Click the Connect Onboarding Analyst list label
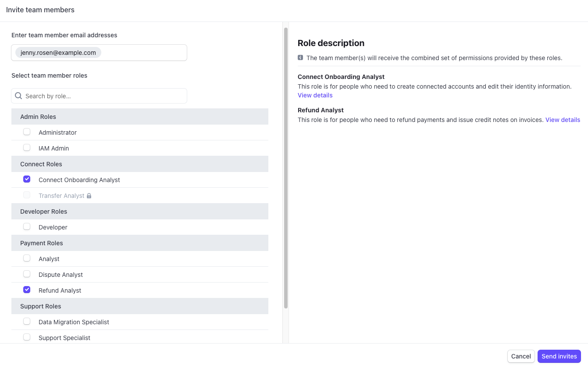Viewport: 588px width, 369px height. click(x=79, y=180)
